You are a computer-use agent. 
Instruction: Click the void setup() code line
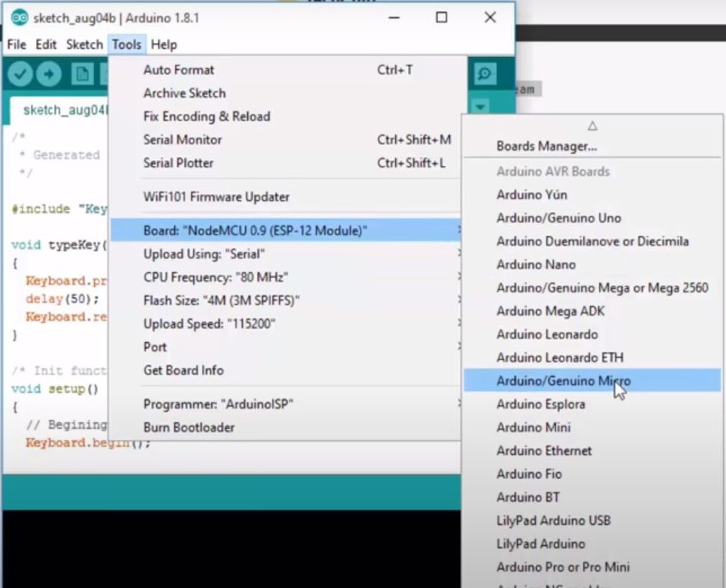(55, 388)
